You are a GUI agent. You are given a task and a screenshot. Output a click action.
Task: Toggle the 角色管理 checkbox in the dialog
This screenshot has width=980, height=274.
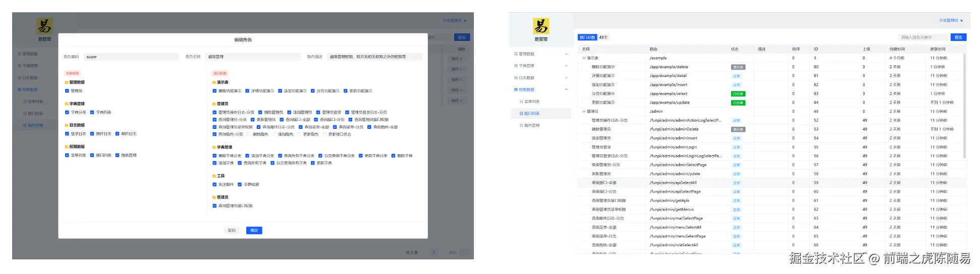118,156
